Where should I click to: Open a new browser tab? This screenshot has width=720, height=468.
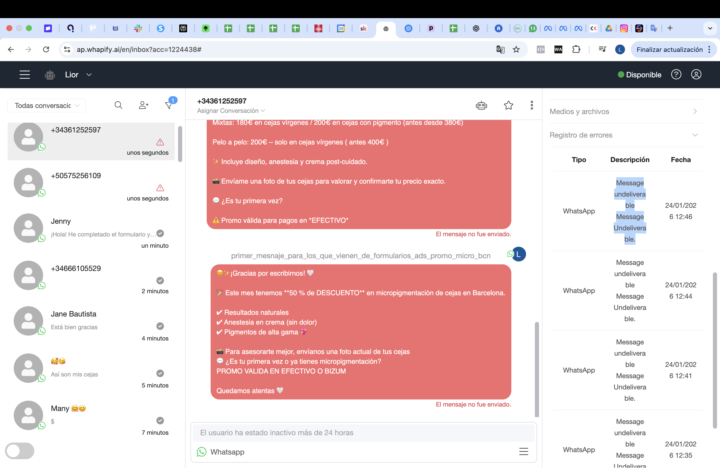coord(670,28)
